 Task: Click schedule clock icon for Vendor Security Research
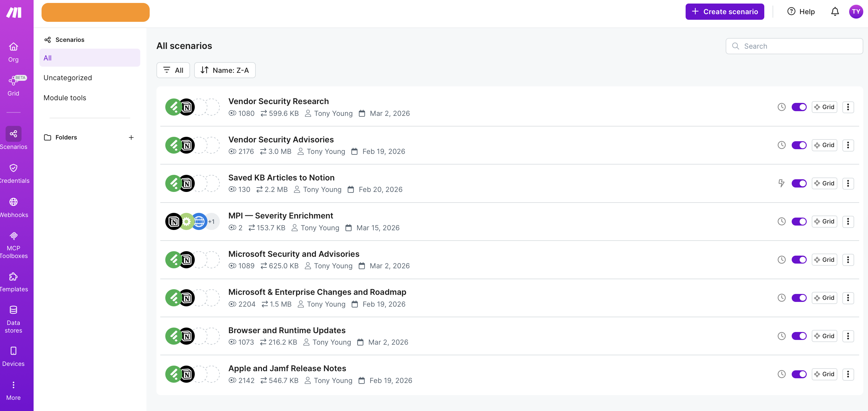781,107
